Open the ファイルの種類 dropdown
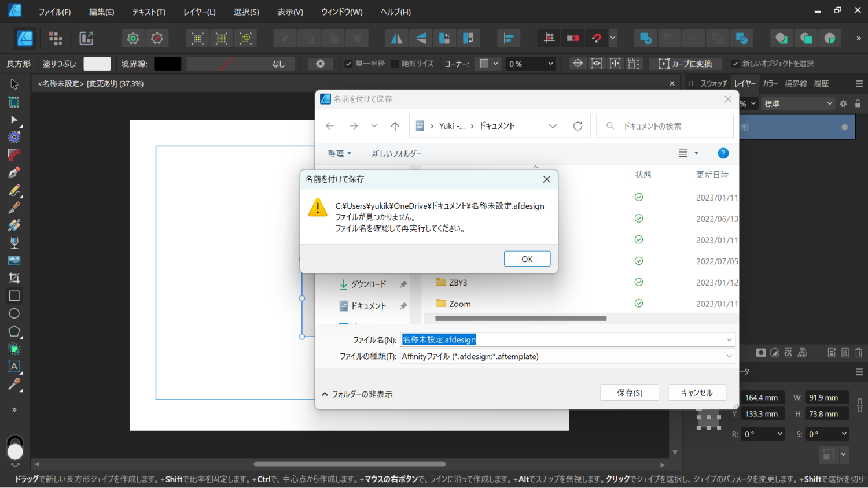This screenshot has width=868, height=488. (x=567, y=356)
